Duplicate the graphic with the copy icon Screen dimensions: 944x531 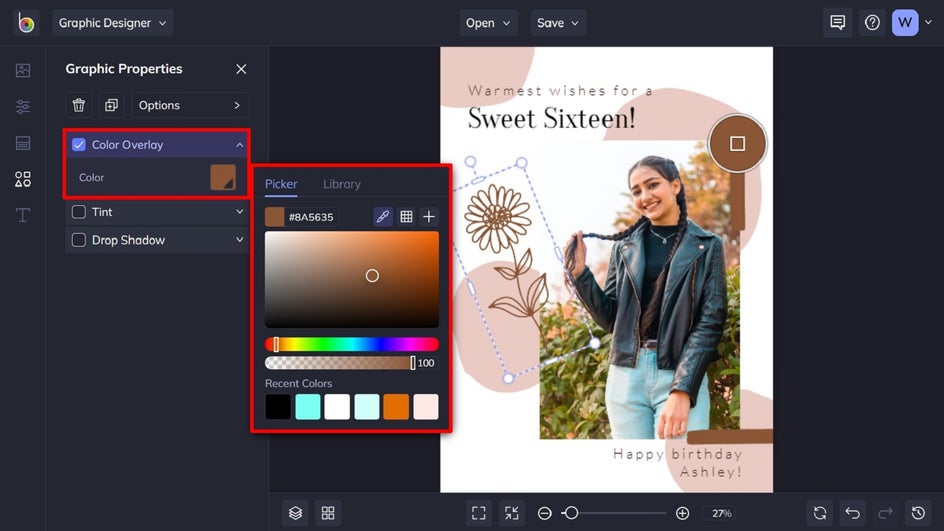pos(111,105)
